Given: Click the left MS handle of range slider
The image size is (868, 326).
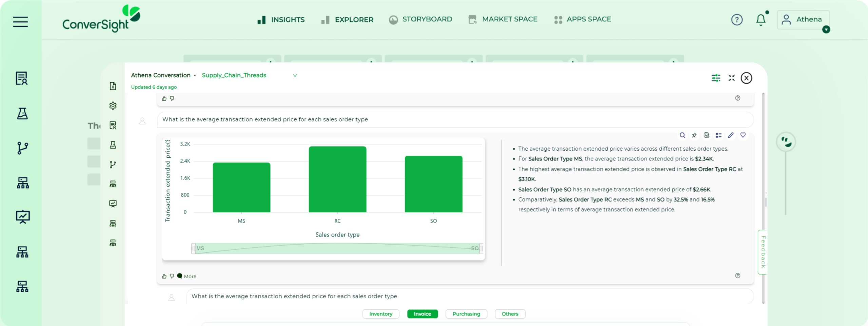Looking at the screenshot, I should pyautogui.click(x=193, y=248).
